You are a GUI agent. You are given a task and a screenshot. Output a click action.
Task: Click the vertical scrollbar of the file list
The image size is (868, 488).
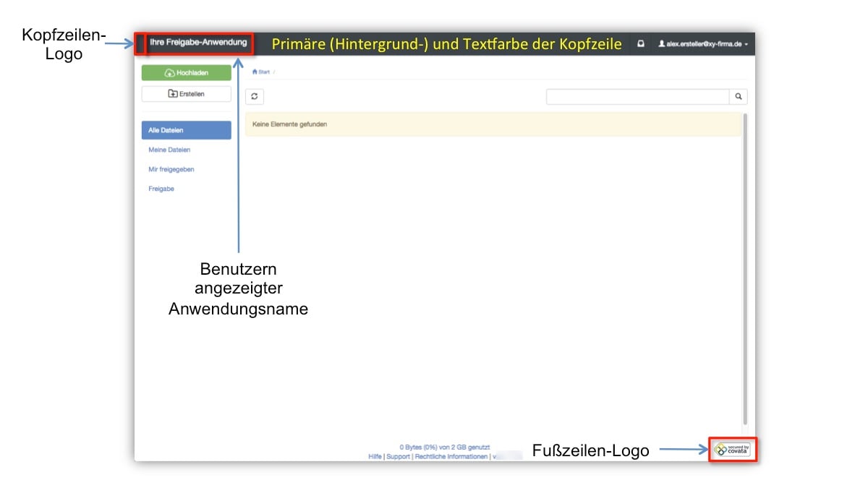[x=745, y=267]
